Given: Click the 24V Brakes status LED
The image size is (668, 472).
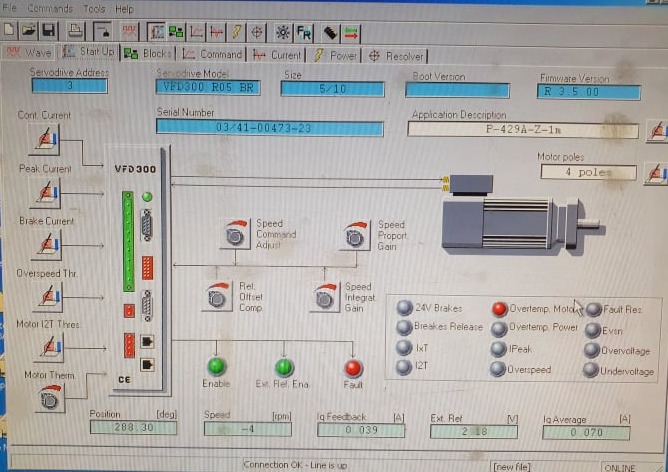Looking at the screenshot, I should point(404,307).
